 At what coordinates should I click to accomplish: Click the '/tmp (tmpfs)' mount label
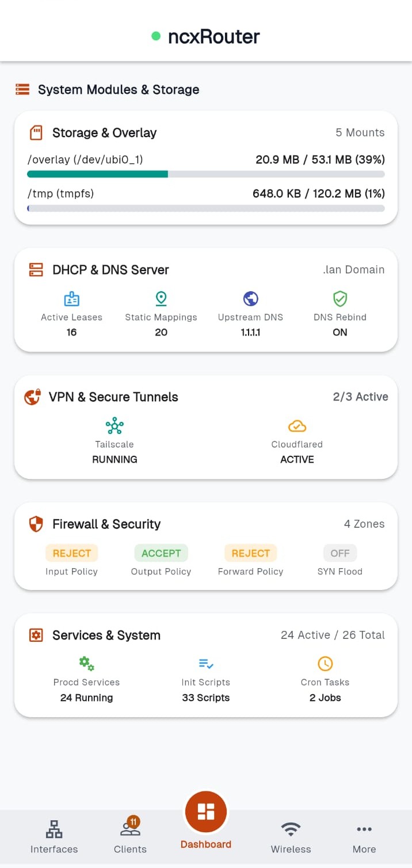pos(60,193)
